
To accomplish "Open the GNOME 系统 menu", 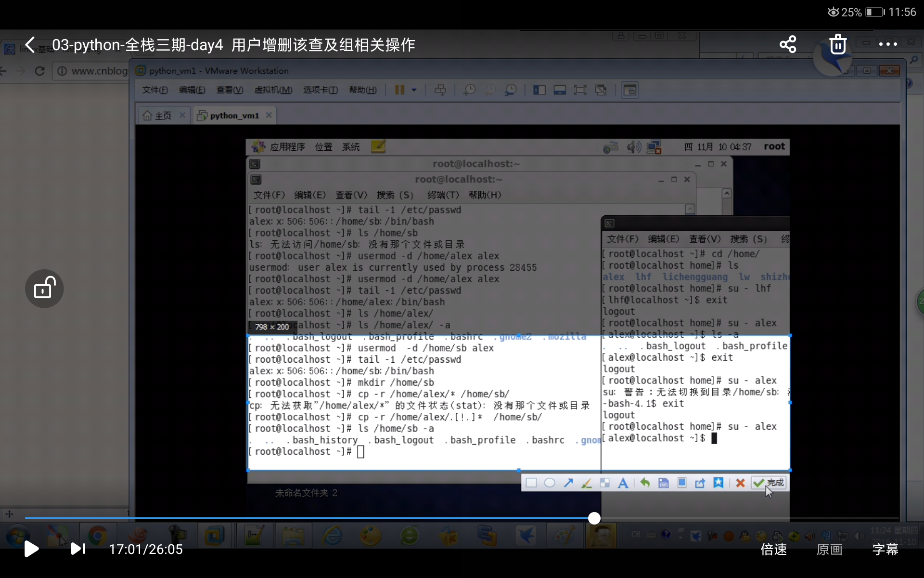I will (x=351, y=147).
